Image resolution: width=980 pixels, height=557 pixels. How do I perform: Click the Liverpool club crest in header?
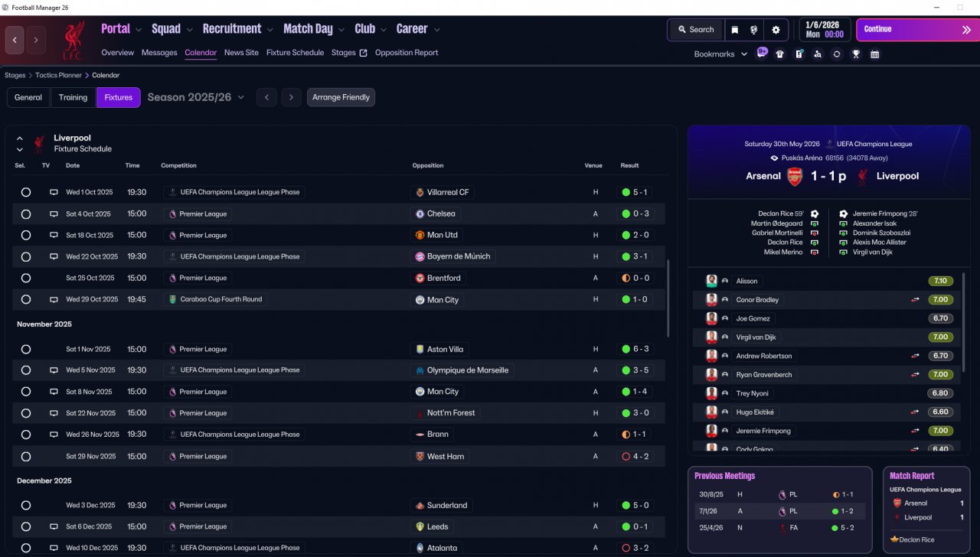click(73, 40)
